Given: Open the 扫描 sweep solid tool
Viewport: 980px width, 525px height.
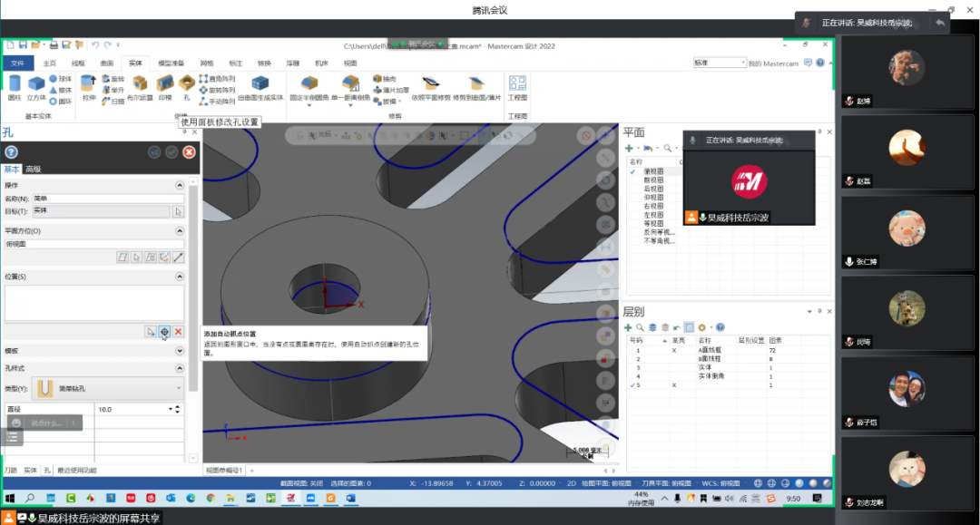Looking at the screenshot, I should coord(113,102).
